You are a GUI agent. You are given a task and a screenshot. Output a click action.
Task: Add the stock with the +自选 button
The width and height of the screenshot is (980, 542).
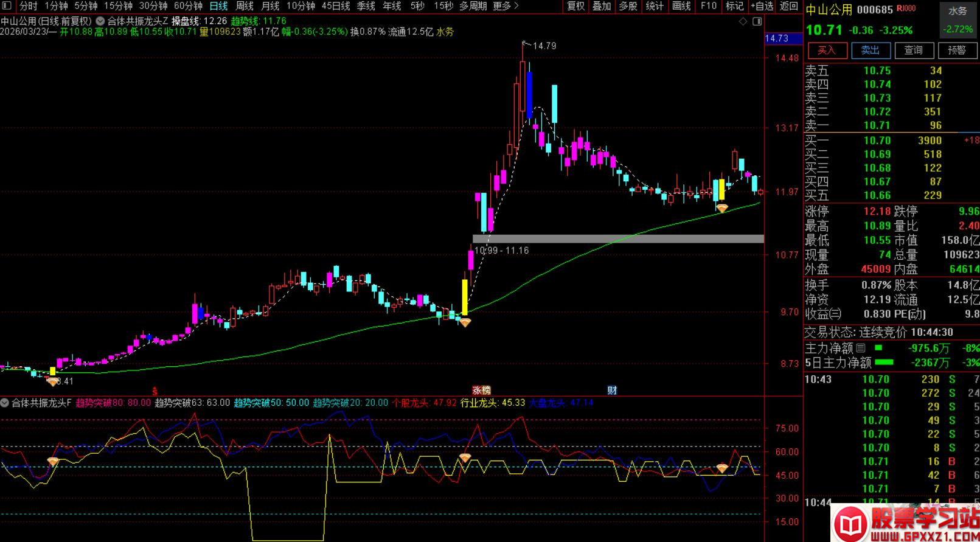pos(762,5)
